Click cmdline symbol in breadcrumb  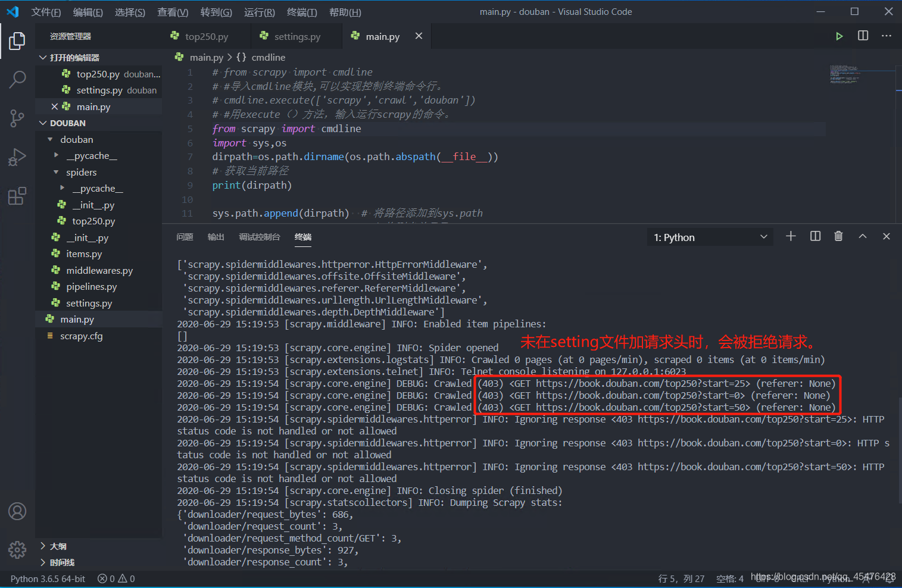pos(269,57)
